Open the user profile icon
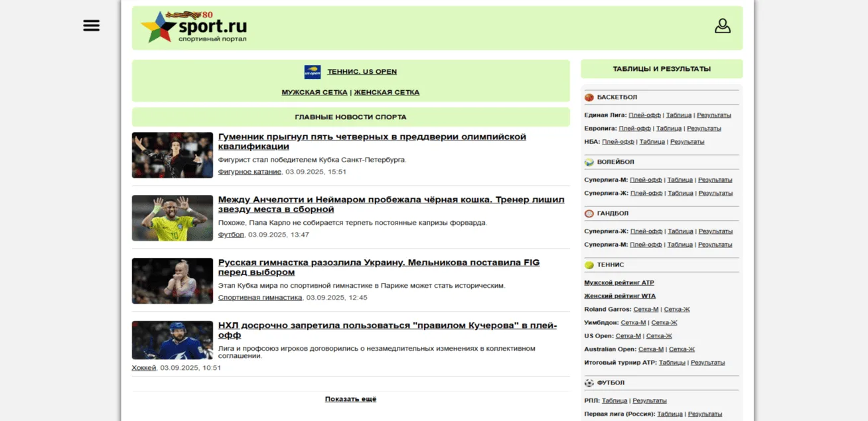868x421 pixels. pyautogui.click(x=723, y=26)
